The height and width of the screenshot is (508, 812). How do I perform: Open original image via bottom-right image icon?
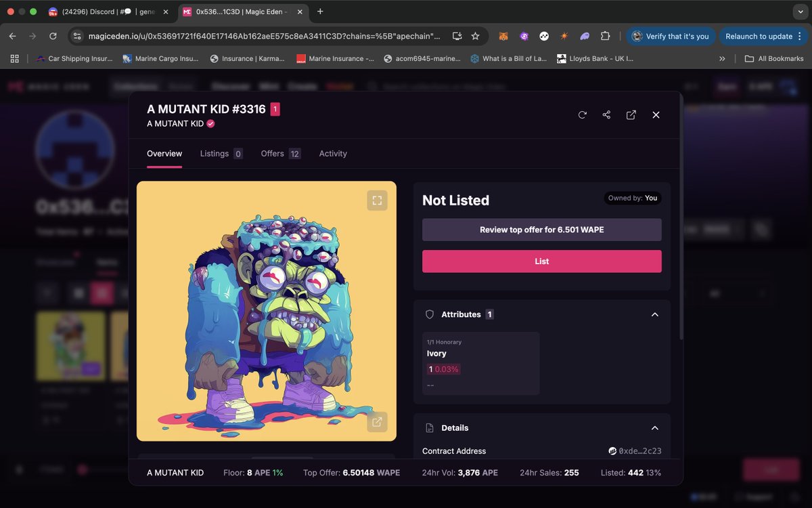pos(377,422)
